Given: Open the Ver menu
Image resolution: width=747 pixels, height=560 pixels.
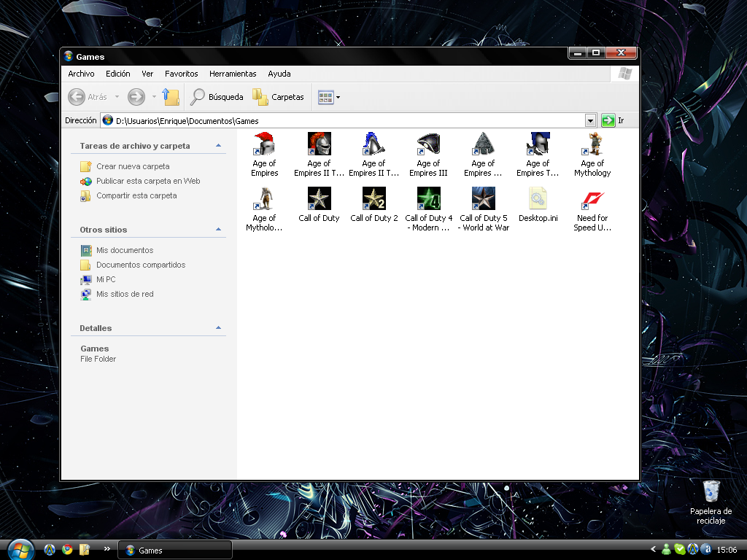Looking at the screenshot, I should click(x=147, y=74).
